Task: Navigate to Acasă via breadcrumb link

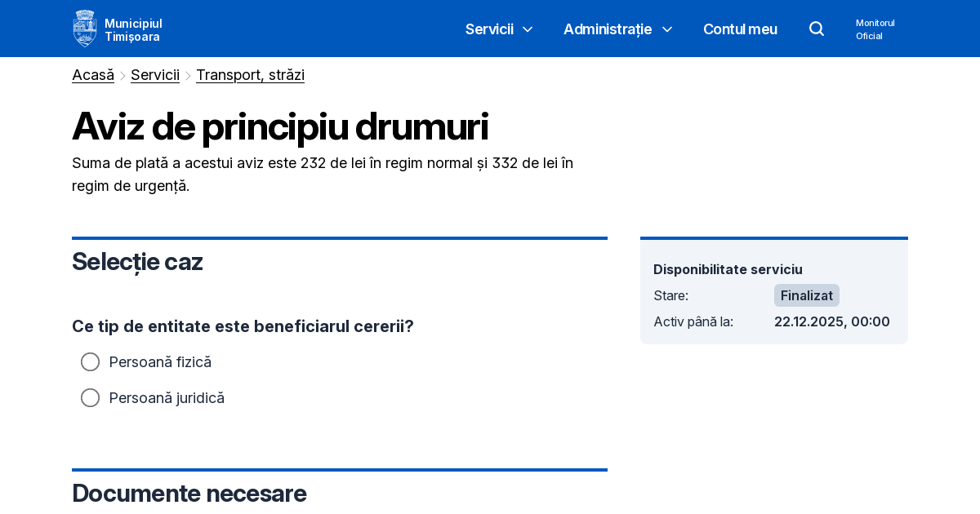Action: point(93,75)
